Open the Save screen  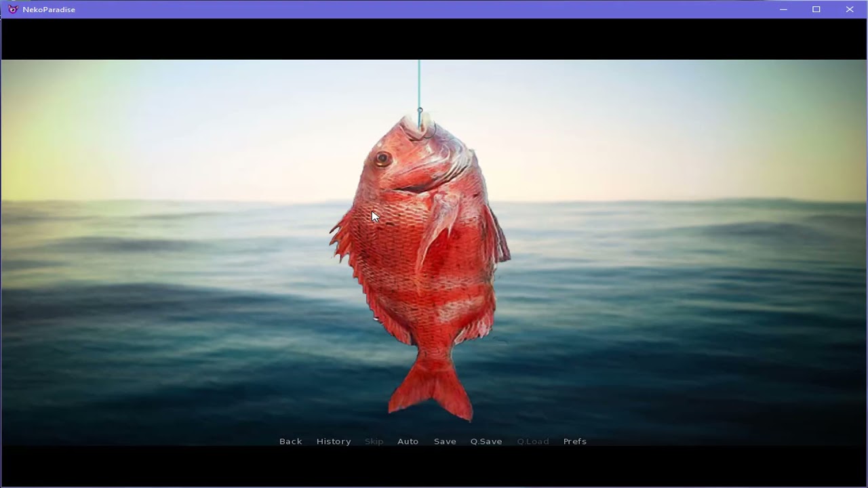tap(445, 441)
